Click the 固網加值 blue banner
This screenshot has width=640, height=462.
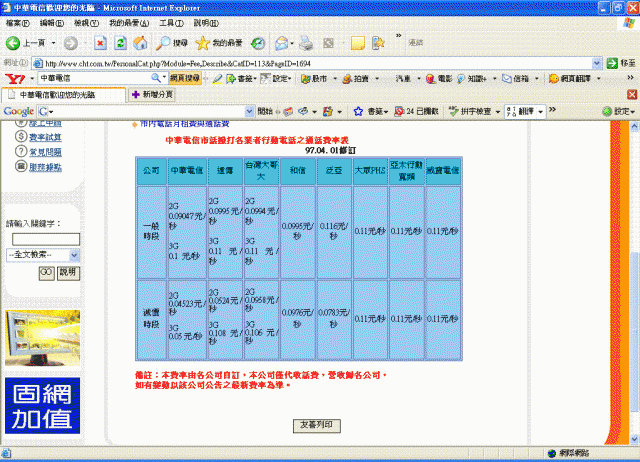(42, 406)
